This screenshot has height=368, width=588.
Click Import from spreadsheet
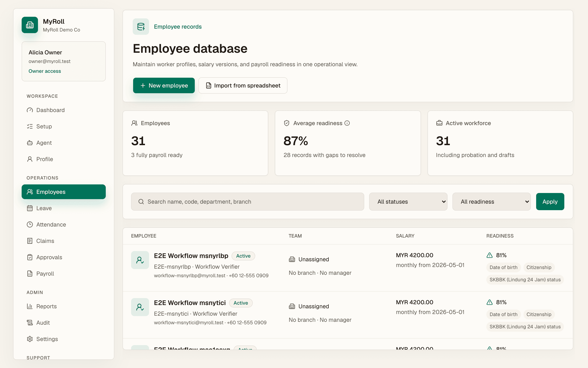[243, 85]
